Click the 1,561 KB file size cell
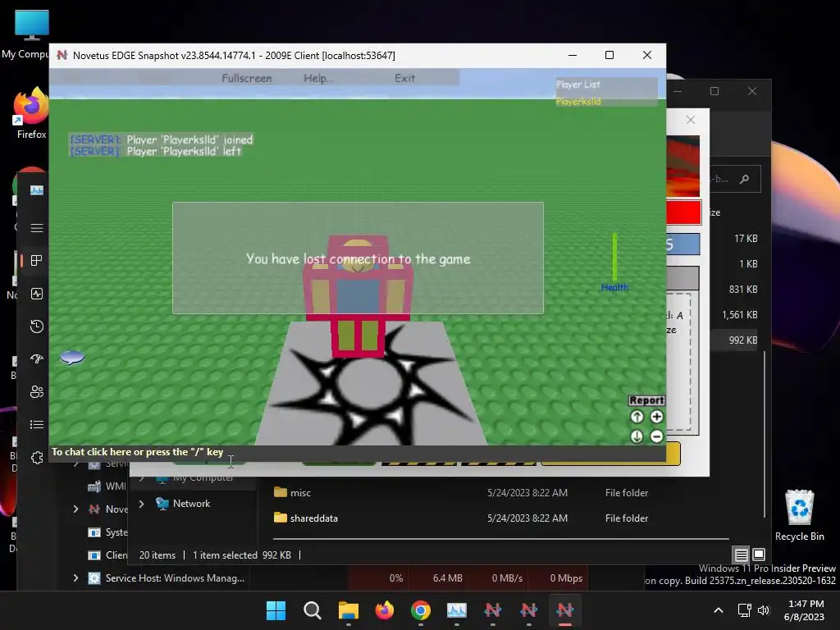The width and height of the screenshot is (840, 630). pos(739,314)
